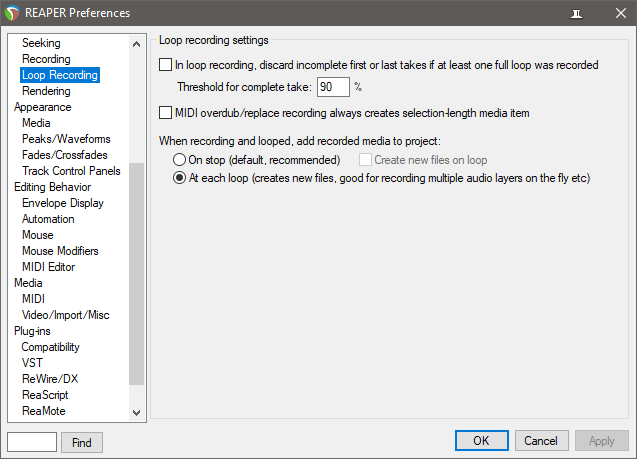
Task: Click the Find button
Action: coord(82,442)
